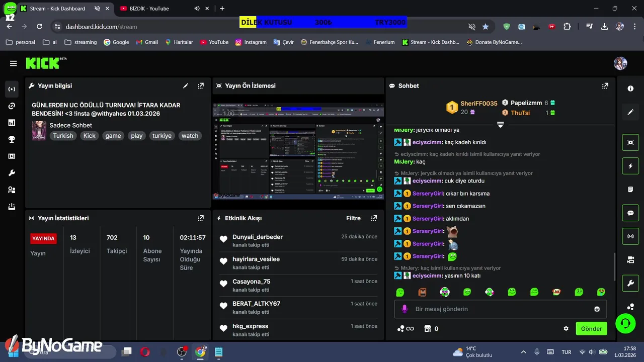Pop out the Yayın İstatistikleri panel

pos(201,218)
